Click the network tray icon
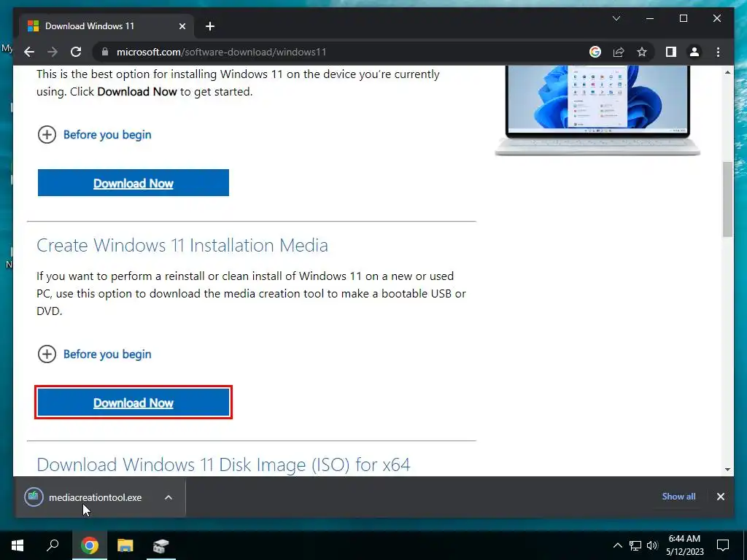 (635, 545)
